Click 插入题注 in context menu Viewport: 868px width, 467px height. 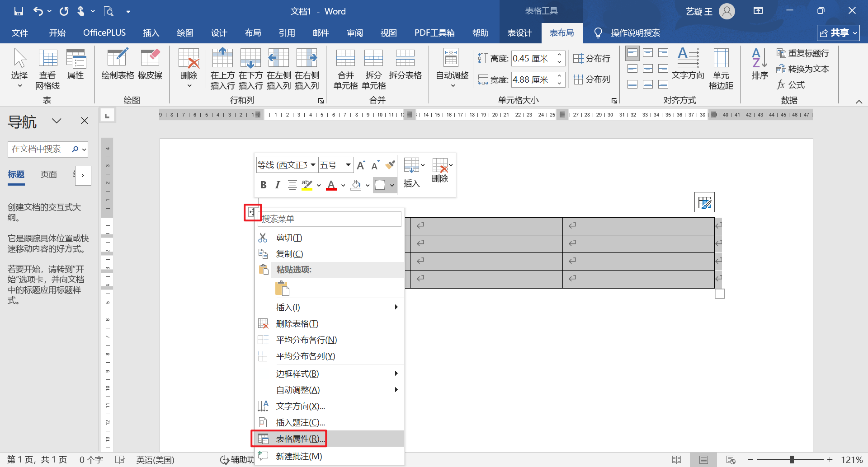point(330,423)
